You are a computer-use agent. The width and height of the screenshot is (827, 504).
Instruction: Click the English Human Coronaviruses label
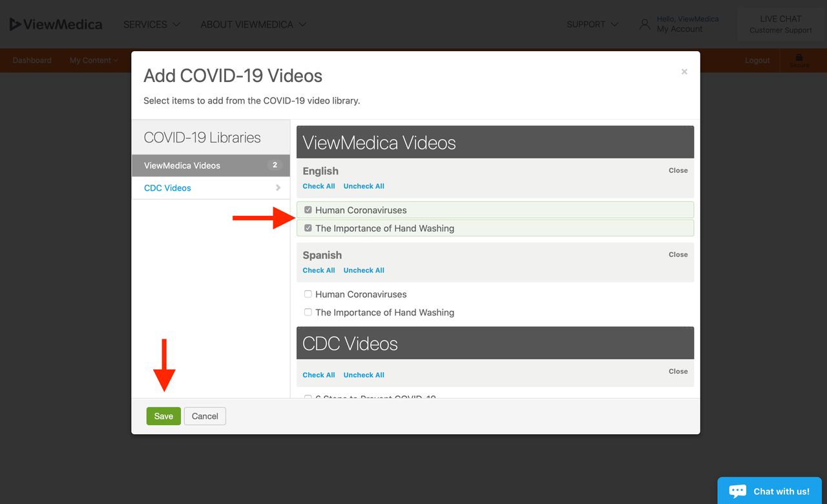click(x=361, y=210)
